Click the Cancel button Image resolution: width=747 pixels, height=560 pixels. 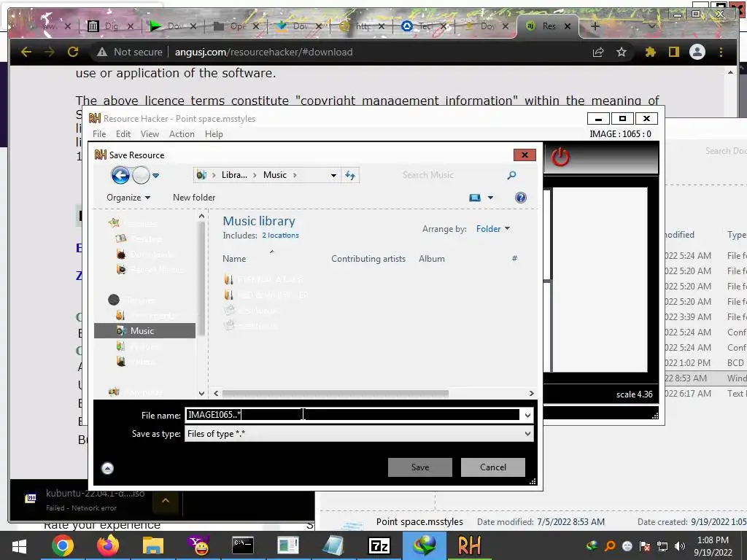[x=493, y=467]
